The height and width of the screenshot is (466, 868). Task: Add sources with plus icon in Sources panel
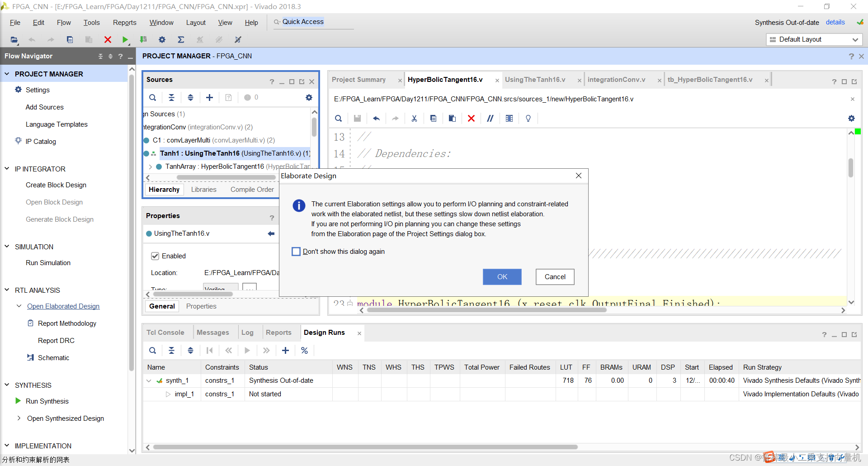tap(209, 98)
